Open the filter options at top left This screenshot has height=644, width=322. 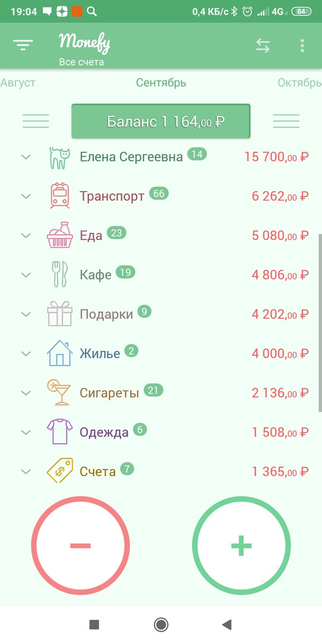tap(23, 45)
